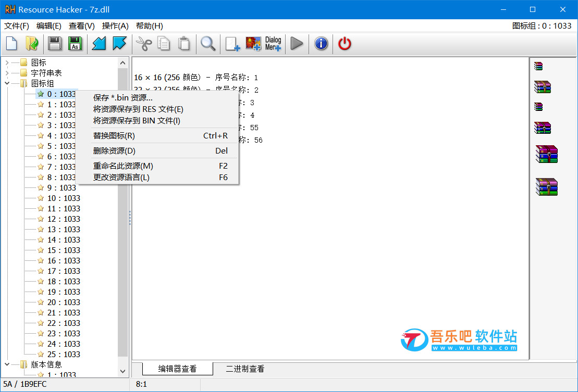Click the blue information icon
Viewport: 578px width, 392px height.
click(321, 44)
